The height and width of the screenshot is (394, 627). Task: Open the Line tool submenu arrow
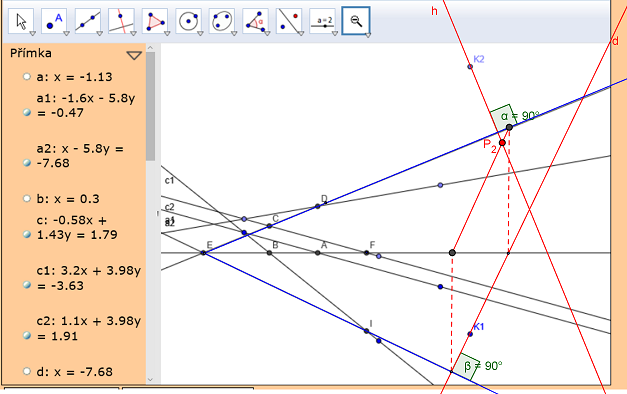point(100,34)
